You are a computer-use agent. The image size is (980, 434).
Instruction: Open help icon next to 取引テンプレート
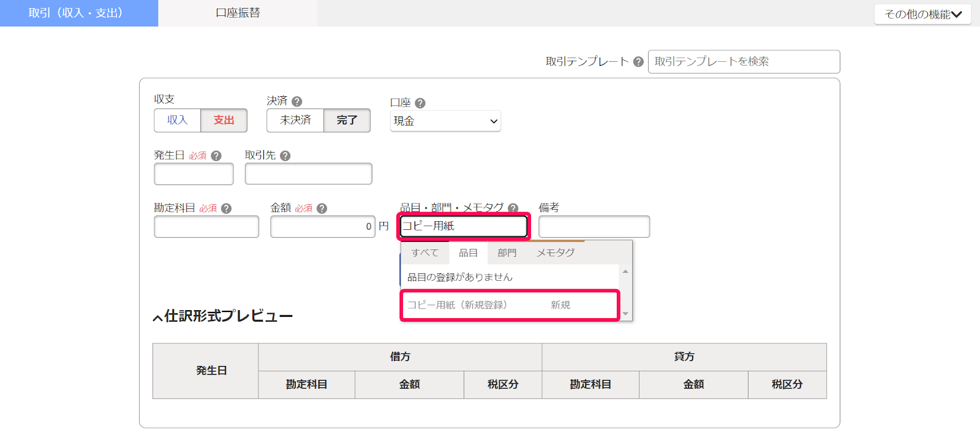(x=638, y=62)
